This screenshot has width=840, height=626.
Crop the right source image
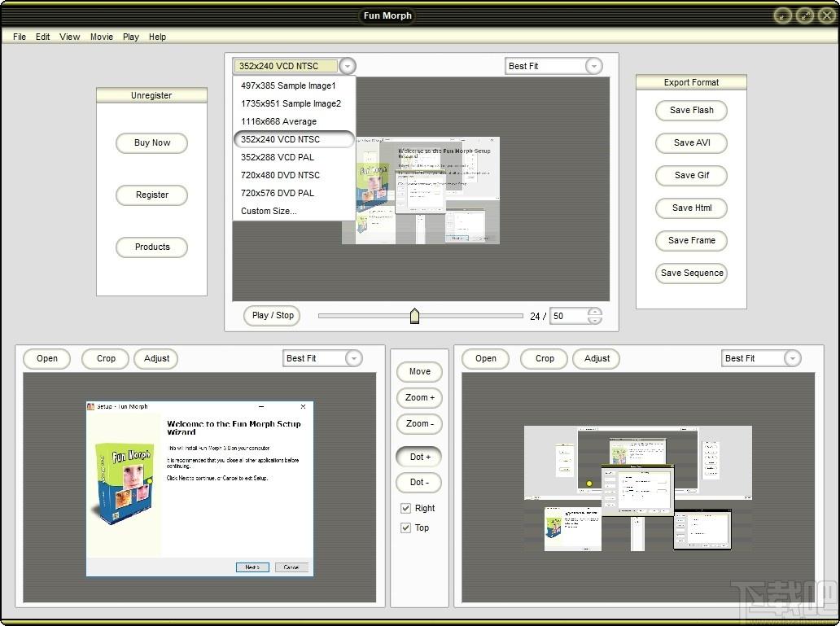click(x=545, y=358)
